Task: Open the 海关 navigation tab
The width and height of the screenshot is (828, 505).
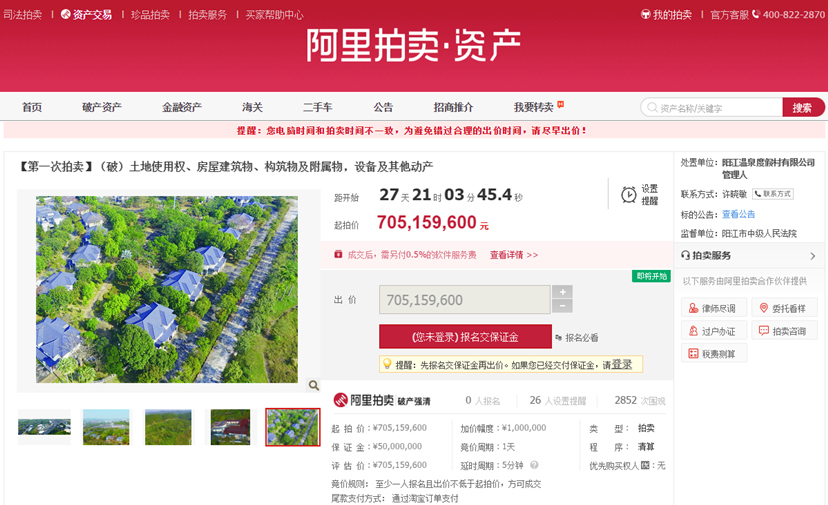Action: pos(252,107)
